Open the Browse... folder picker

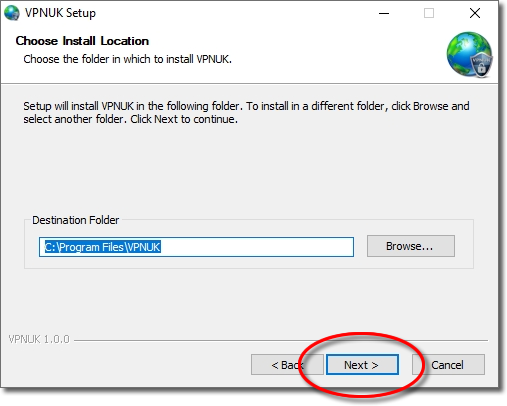click(x=411, y=246)
